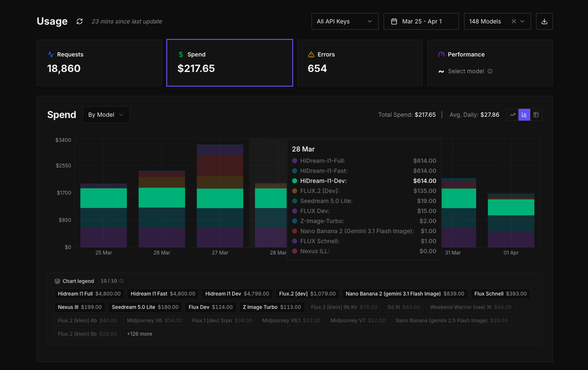
Task: Click the Chart legend info icon
Action: point(121,281)
